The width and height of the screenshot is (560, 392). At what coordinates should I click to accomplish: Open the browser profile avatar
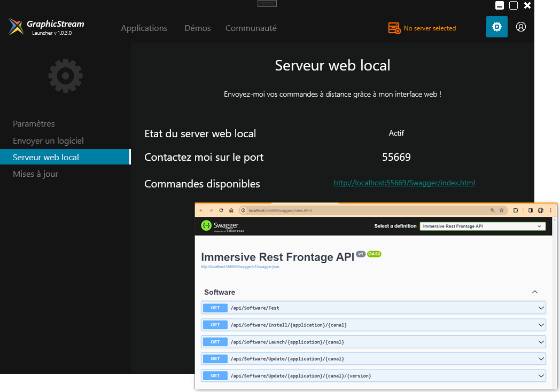[541, 210]
